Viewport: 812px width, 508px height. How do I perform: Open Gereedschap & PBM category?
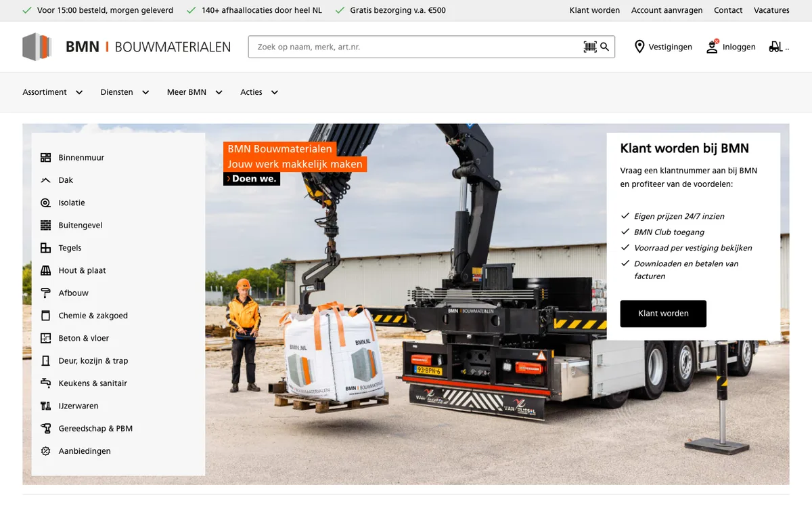[95, 429]
